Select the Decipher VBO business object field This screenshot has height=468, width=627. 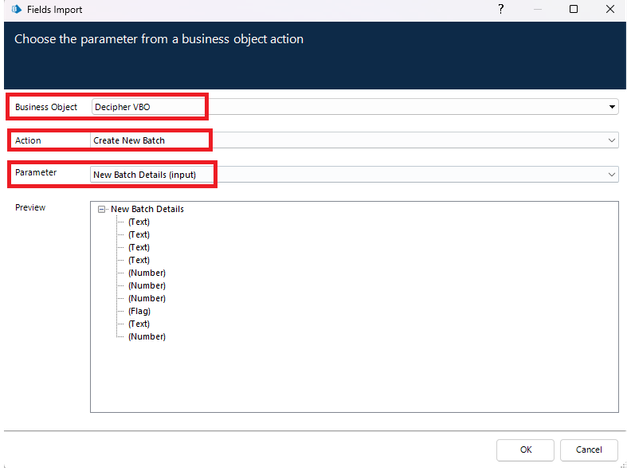(354, 107)
